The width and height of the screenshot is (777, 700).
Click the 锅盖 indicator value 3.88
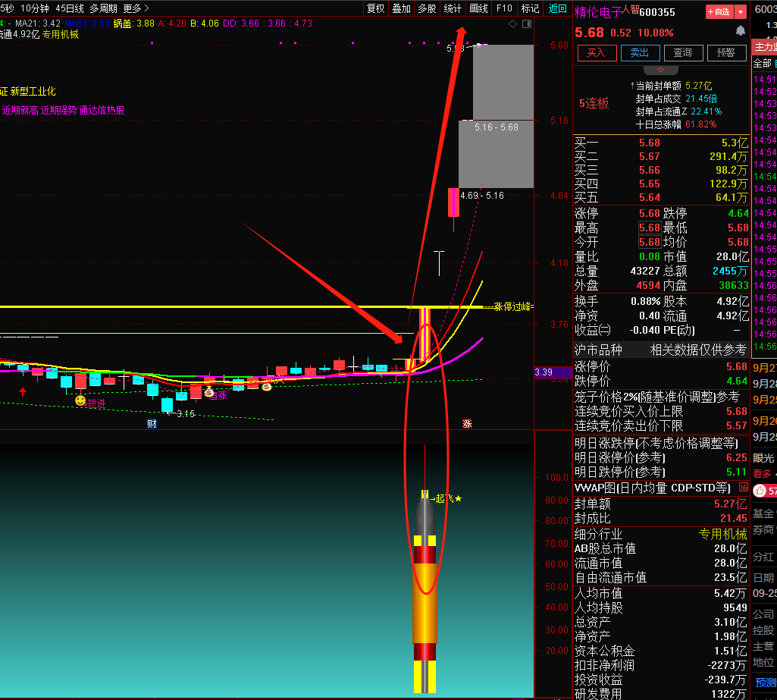[x=133, y=24]
